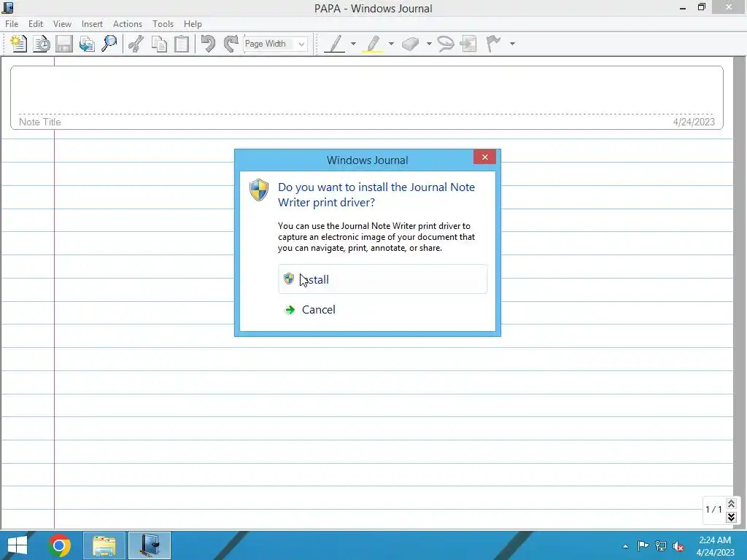
Task: Click the Find magnifier icon
Action: tap(109, 44)
